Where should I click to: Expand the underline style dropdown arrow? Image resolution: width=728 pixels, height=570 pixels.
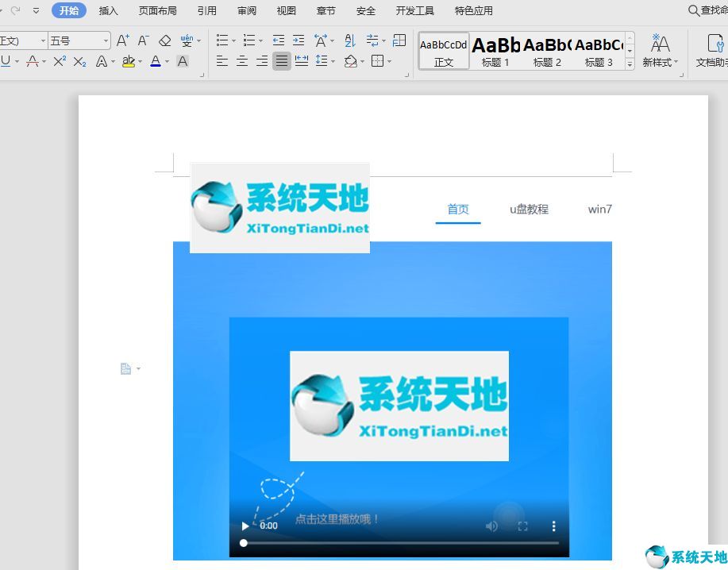point(17,62)
